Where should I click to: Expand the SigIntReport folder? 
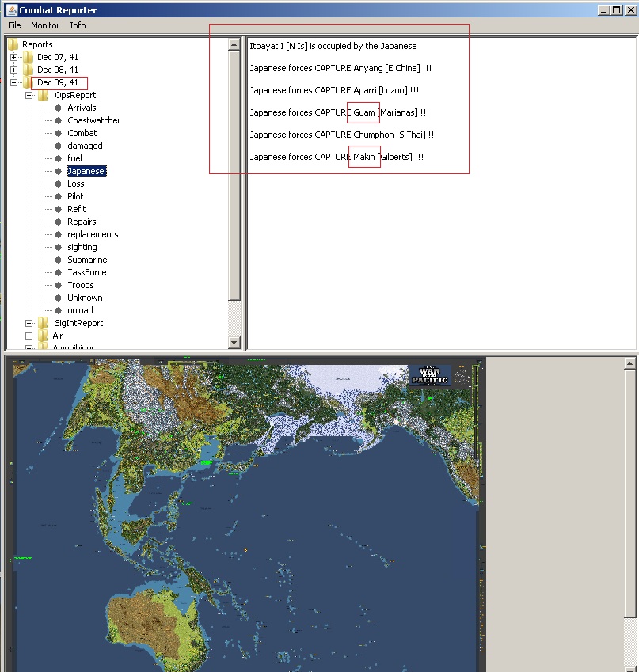point(29,323)
